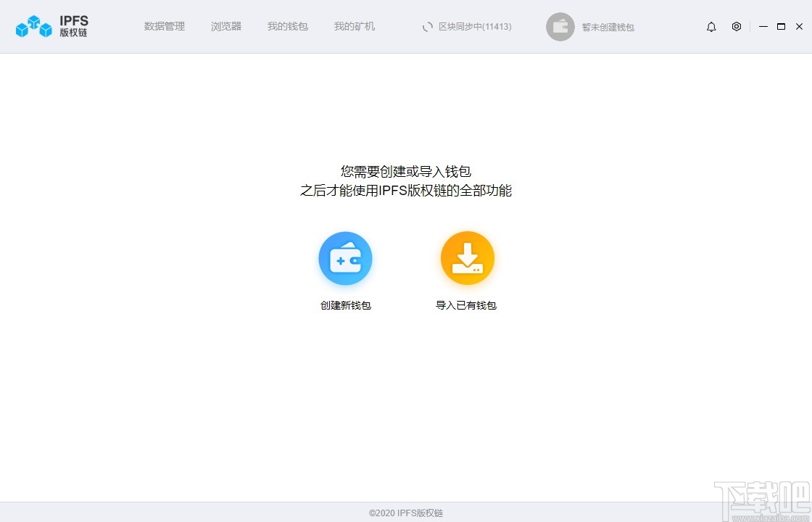Open the notification bell icon

pos(711,26)
